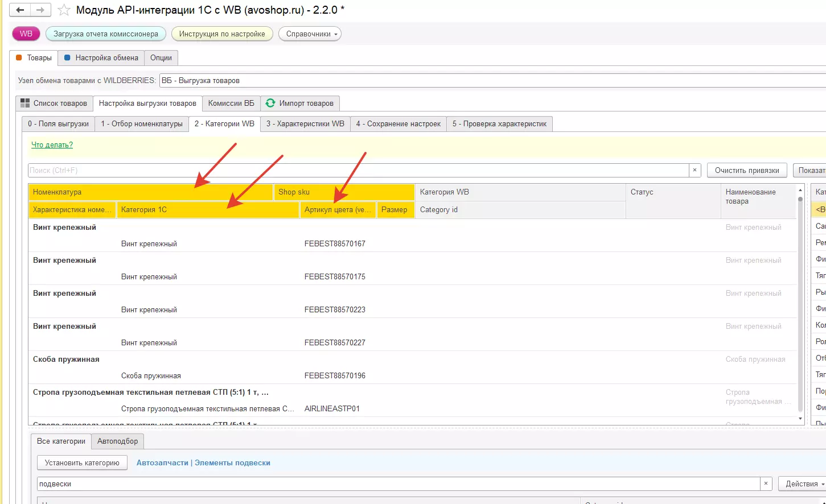Click the category filter field containing 'подвески'

pos(398,484)
